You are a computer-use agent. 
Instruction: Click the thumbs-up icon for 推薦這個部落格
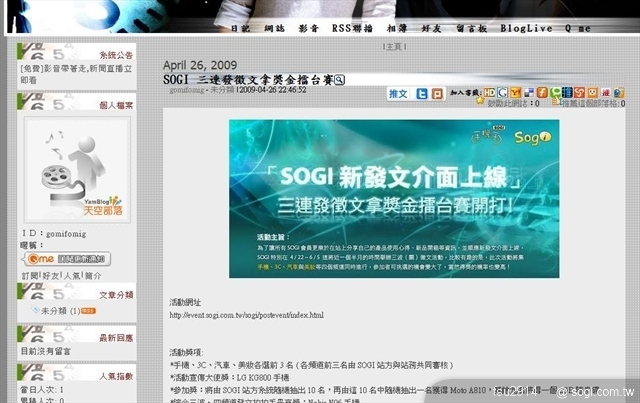pyautogui.click(x=556, y=102)
